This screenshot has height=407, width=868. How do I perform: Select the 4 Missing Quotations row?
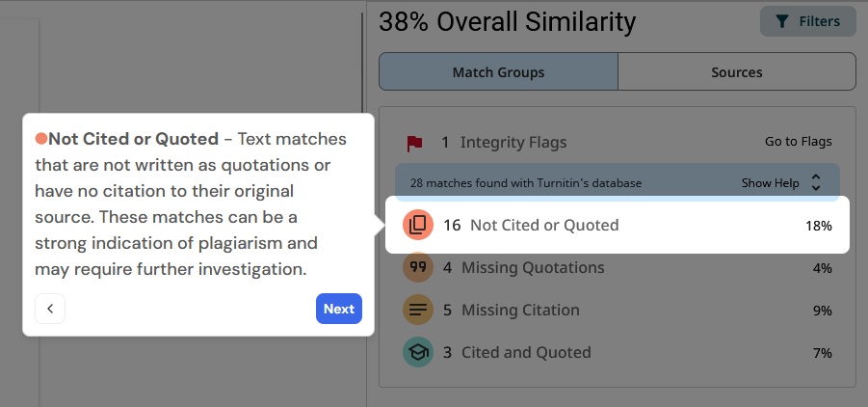pos(618,267)
